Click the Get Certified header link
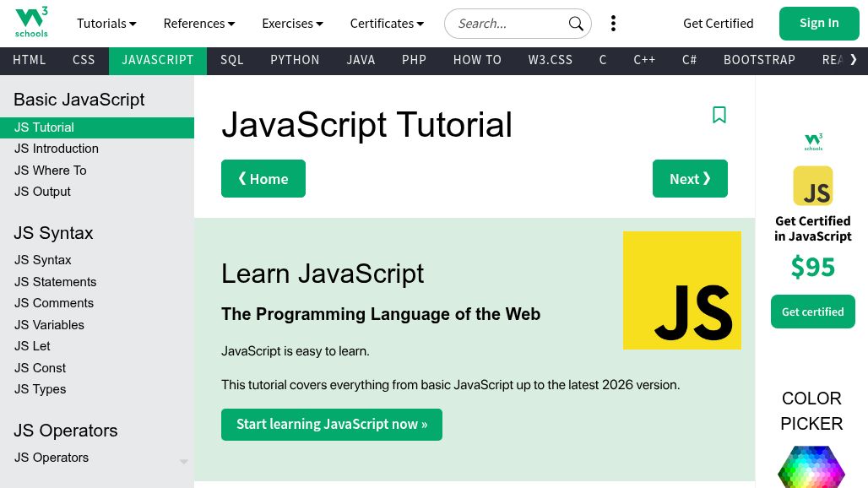The width and height of the screenshot is (868, 488). tap(718, 24)
